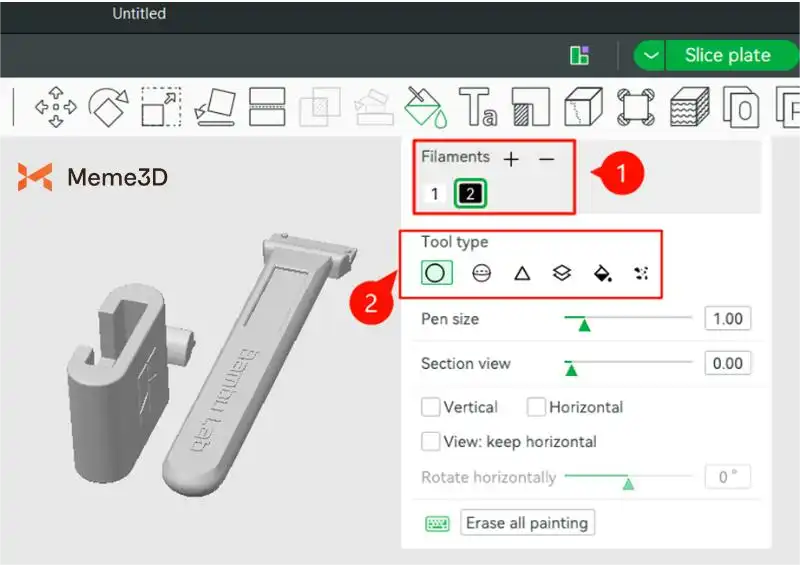
Task: Choose the Sphere brush tool type
Action: click(481, 272)
